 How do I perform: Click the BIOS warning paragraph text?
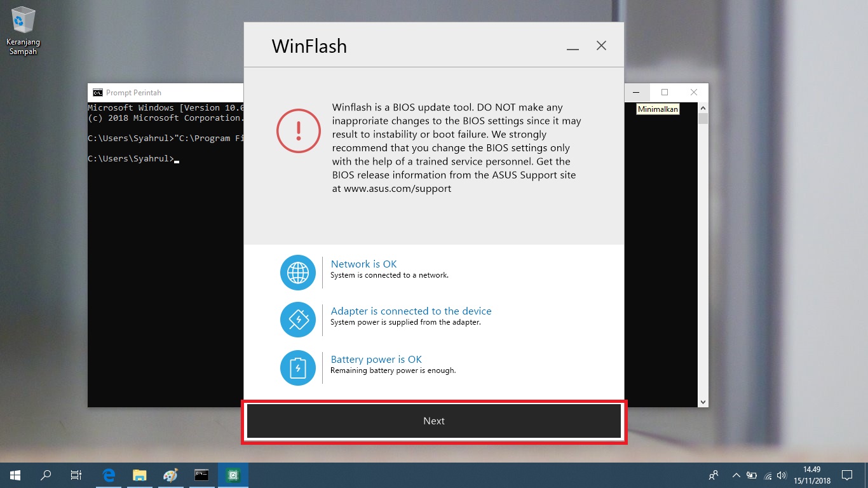point(457,148)
